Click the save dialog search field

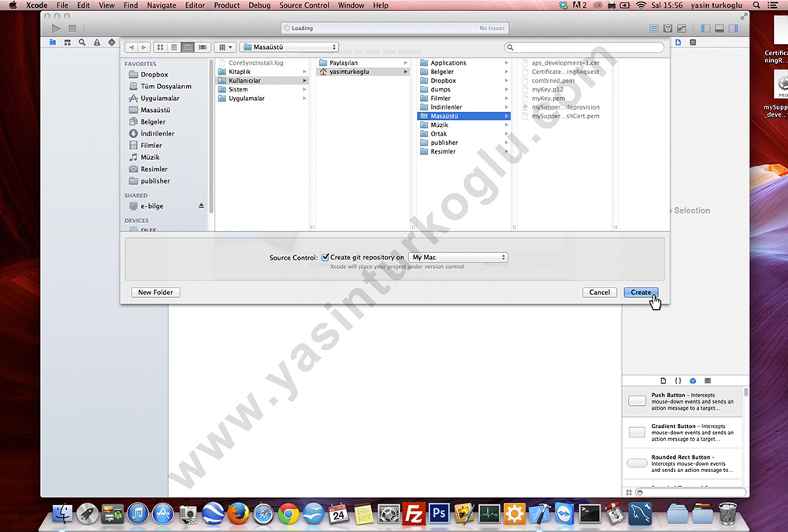(584, 47)
